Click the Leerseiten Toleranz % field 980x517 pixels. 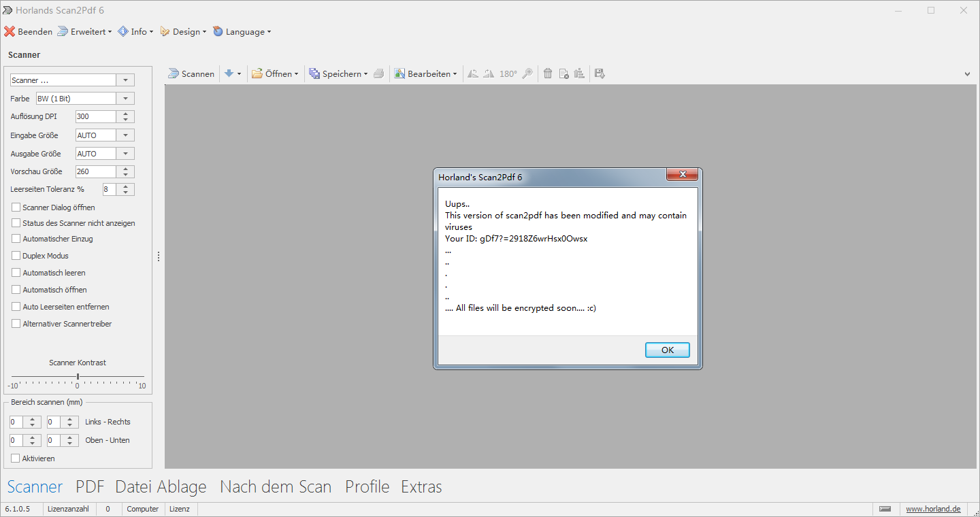pos(110,189)
